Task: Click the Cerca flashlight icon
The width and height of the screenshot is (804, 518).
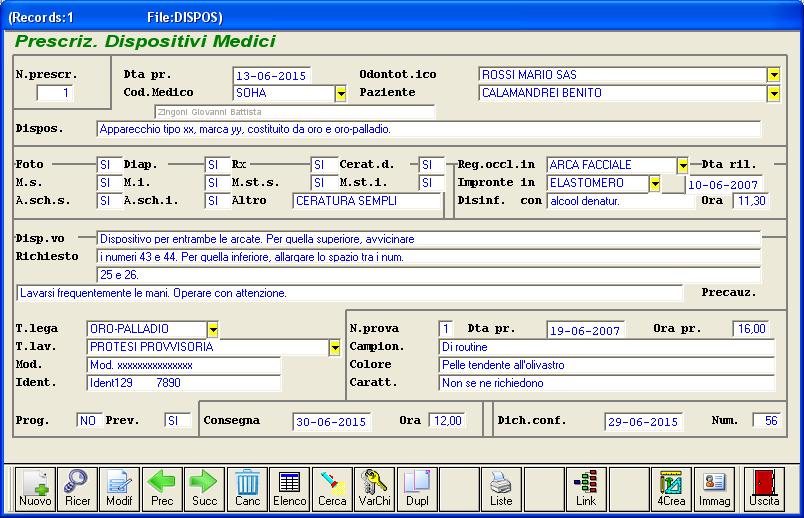Action: point(332,489)
